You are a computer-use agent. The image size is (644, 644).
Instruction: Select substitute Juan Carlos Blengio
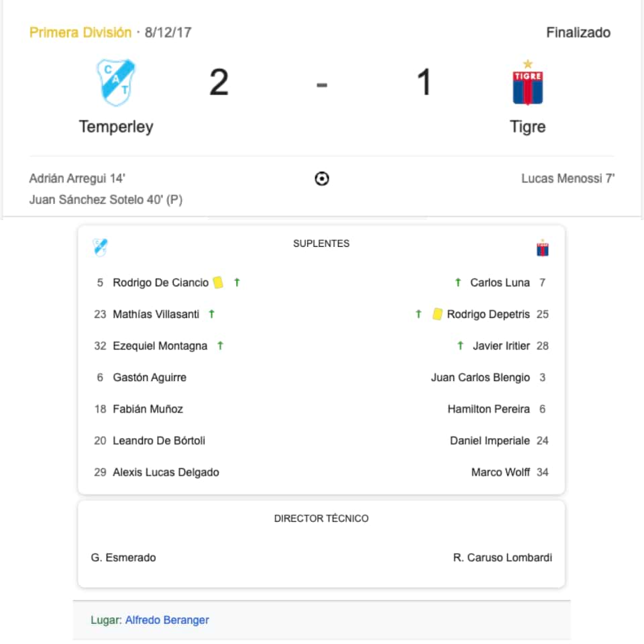click(x=480, y=378)
